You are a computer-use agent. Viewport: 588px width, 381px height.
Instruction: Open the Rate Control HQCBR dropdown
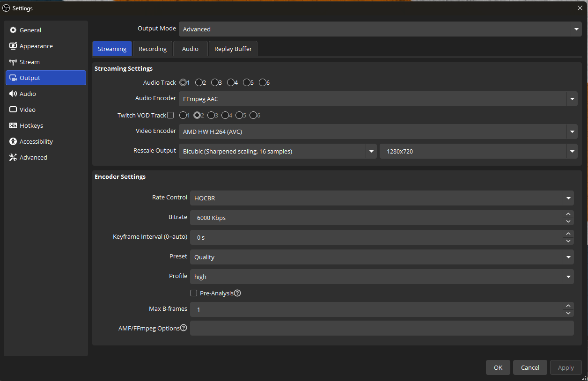click(x=568, y=198)
